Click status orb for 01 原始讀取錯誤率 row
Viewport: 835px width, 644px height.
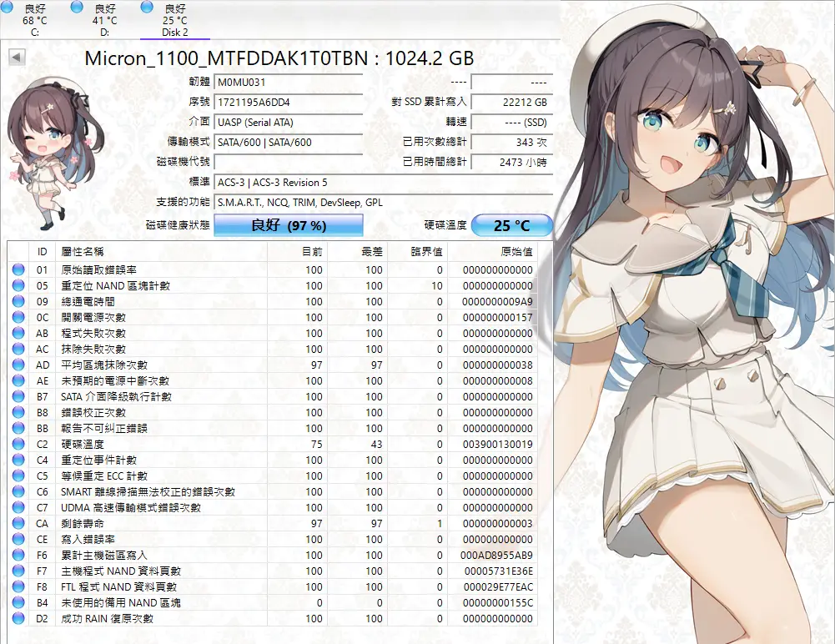tap(18, 269)
